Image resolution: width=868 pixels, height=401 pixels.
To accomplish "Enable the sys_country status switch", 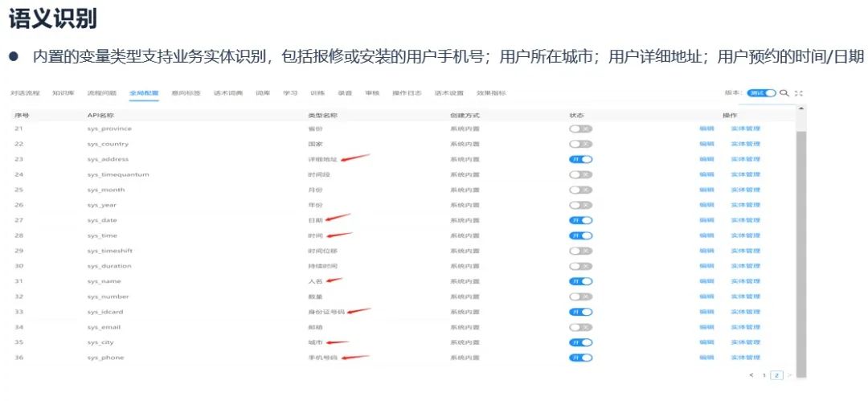I will click(581, 144).
